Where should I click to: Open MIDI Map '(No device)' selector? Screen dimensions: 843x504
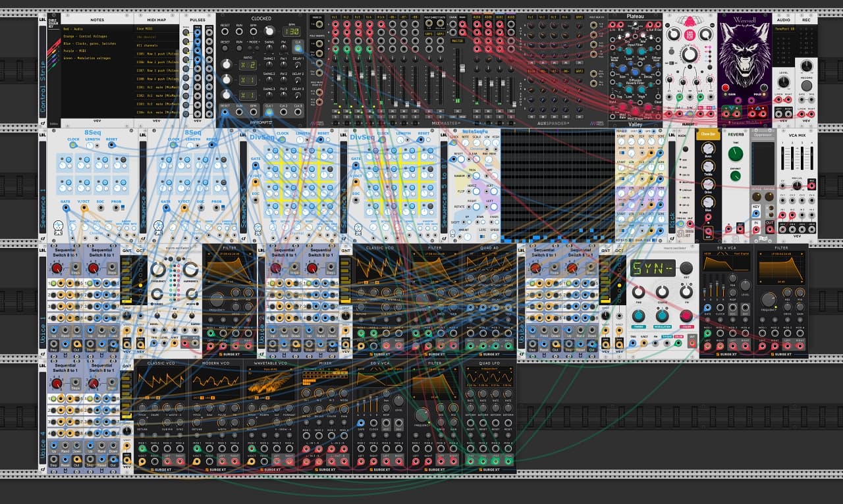[x=156, y=37]
